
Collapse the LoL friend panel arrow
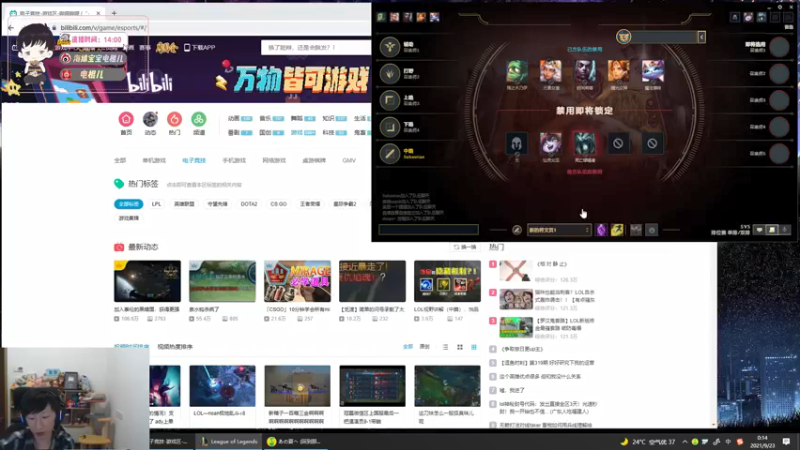pos(702,37)
